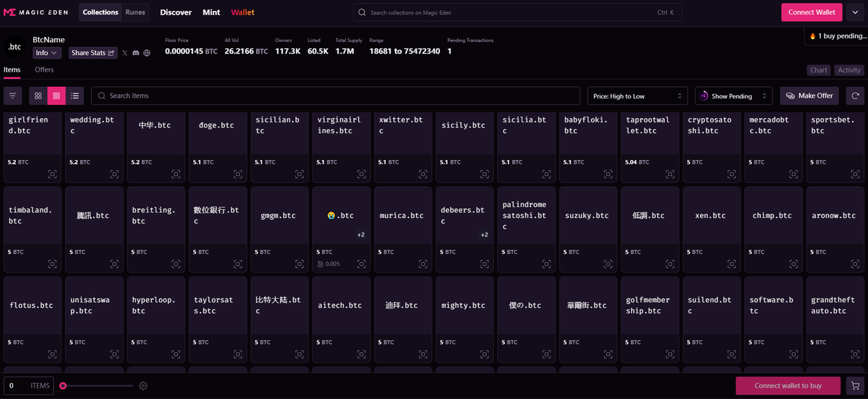The width and height of the screenshot is (868, 399).
Task: Open the software.btc item card
Action: pos(774,320)
